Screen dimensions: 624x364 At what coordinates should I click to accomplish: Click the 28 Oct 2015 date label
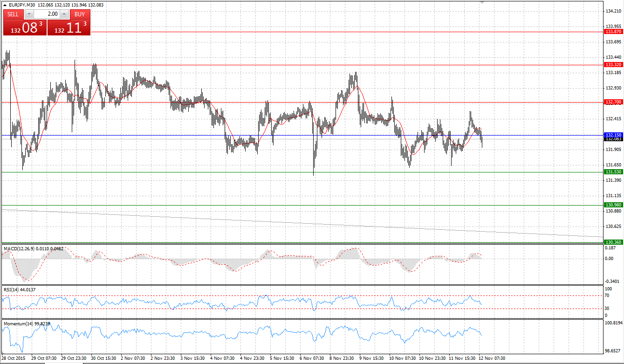coord(13,358)
